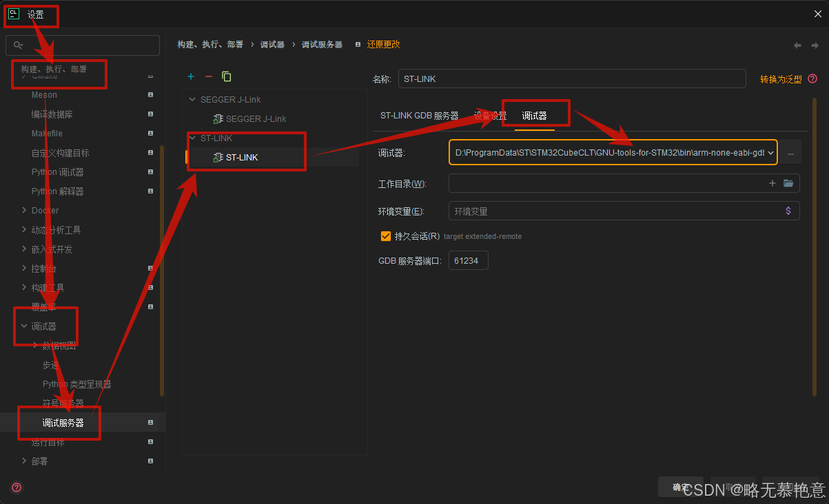The image size is (829, 504).
Task: Remove the selected debug server with minus icon
Action: 209,76
